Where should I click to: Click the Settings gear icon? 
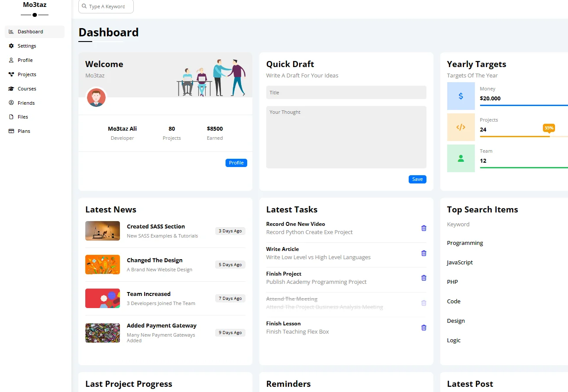tap(11, 46)
